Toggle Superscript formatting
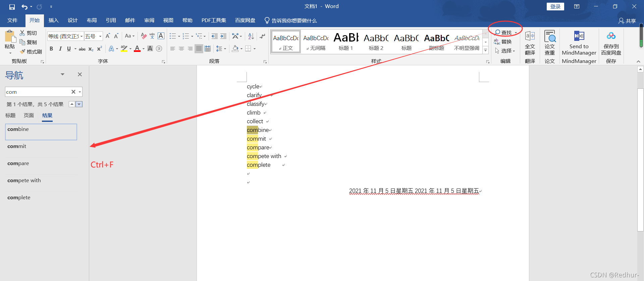The width and height of the screenshot is (644, 281). 100,49
